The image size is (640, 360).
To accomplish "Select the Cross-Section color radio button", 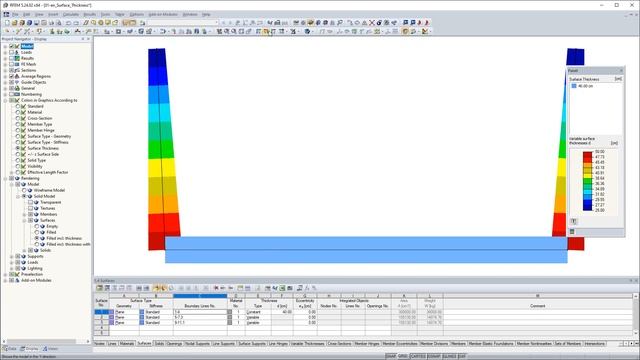I will click(18, 118).
